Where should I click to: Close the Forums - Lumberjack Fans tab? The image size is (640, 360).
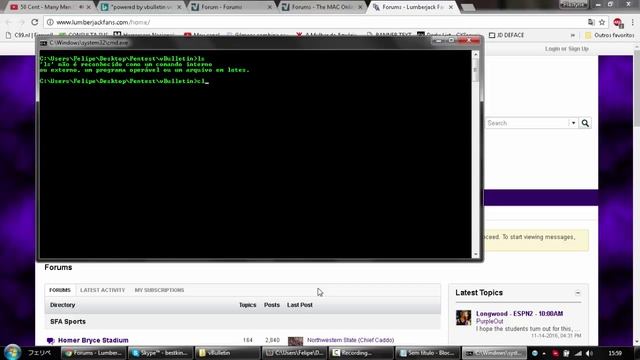coord(451,7)
